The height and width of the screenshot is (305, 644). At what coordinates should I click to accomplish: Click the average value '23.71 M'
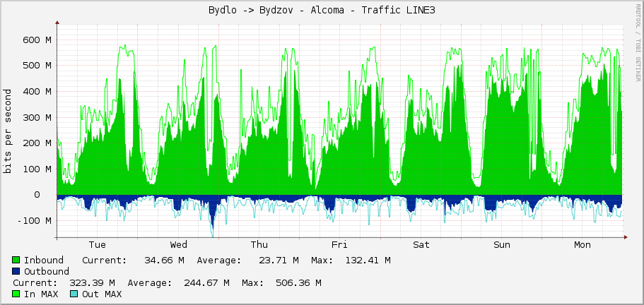pos(279,260)
